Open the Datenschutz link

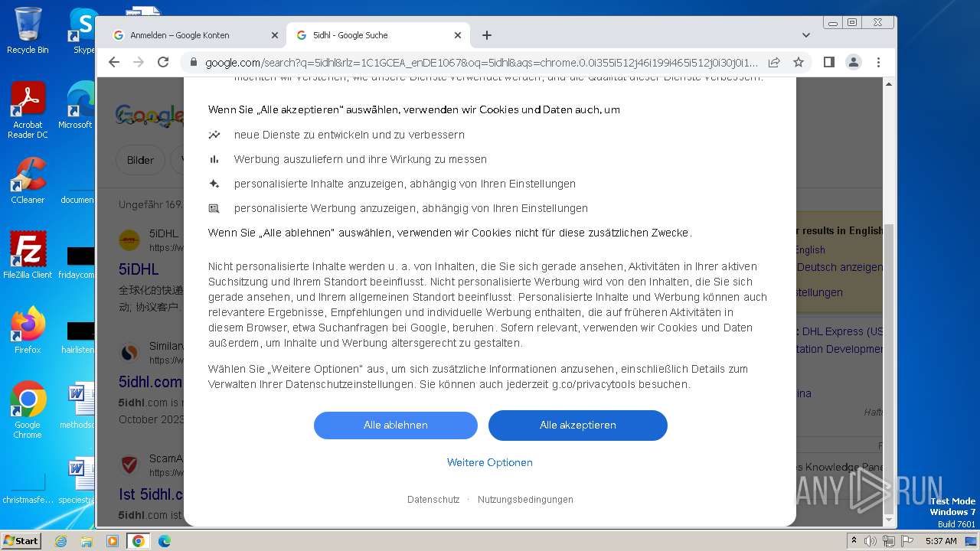click(433, 500)
